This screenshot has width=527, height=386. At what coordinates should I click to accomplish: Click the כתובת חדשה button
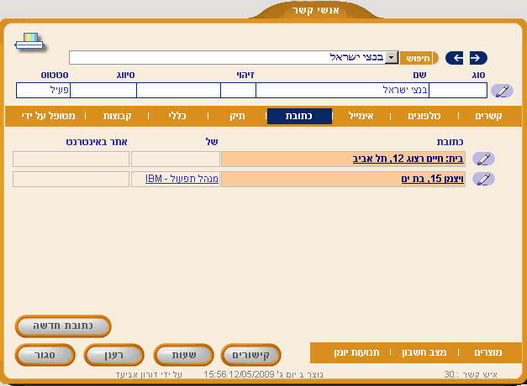click(x=63, y=326)
